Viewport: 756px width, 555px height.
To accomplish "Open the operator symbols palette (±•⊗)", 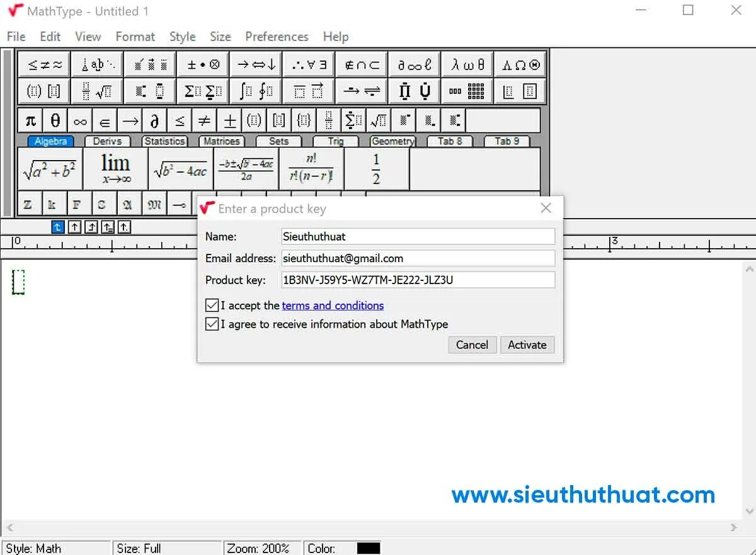I will point(203,64).
